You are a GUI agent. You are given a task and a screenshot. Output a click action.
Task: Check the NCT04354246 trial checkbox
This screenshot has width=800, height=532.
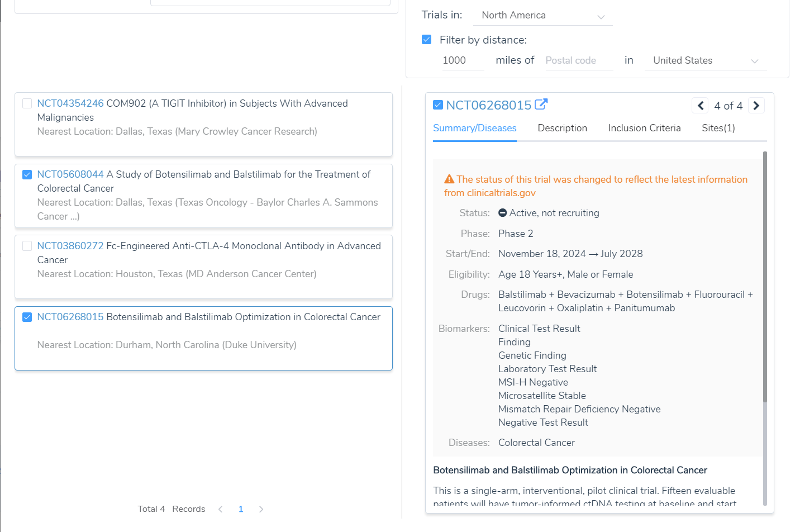(x=27, y=103)
